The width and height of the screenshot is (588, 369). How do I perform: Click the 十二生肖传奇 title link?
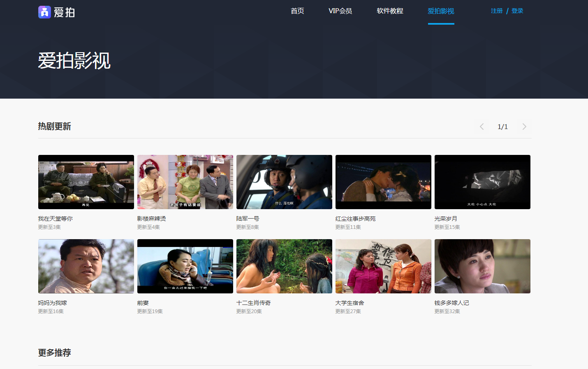(253, 303)
